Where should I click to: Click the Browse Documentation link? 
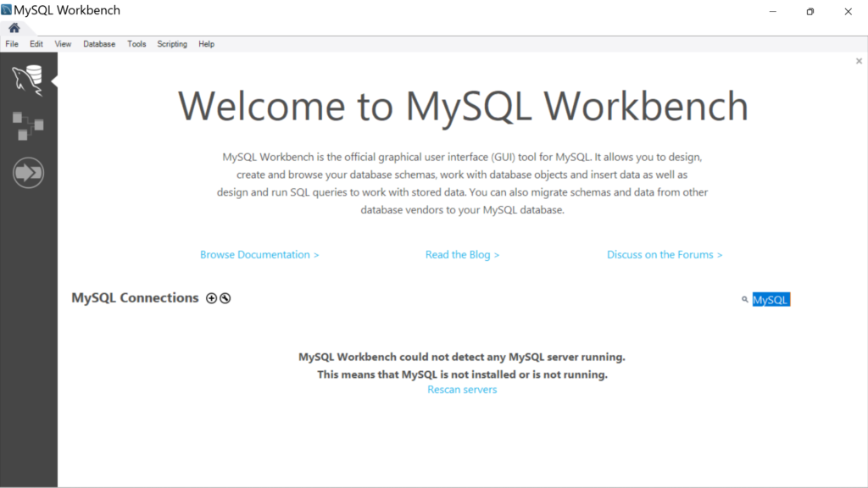coord(259,254)
